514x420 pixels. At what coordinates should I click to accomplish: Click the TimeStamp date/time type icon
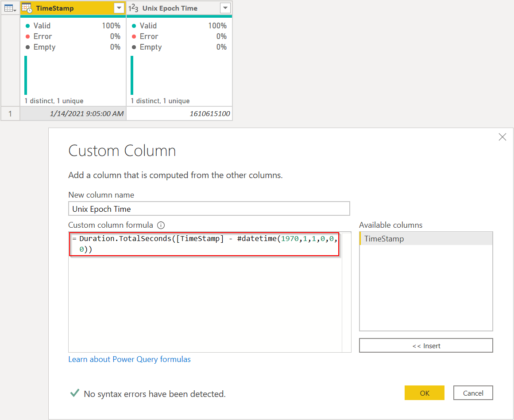click(27, 8)
